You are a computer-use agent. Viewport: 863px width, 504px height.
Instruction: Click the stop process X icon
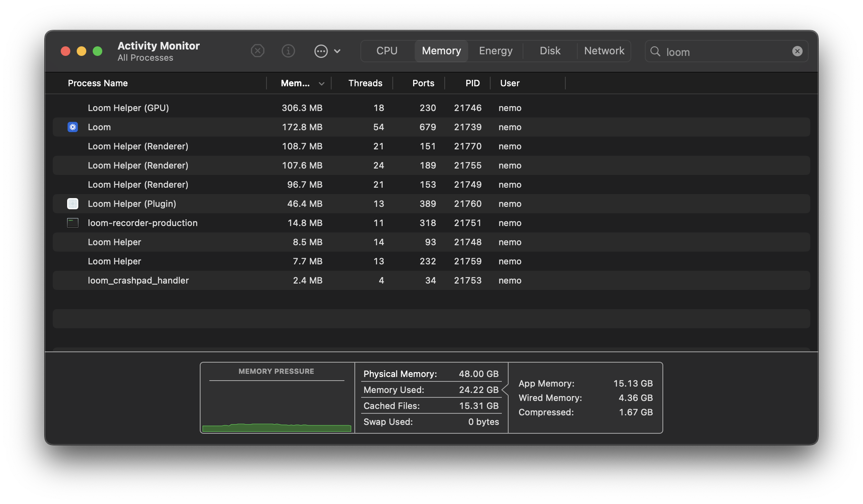coord(258,51)
